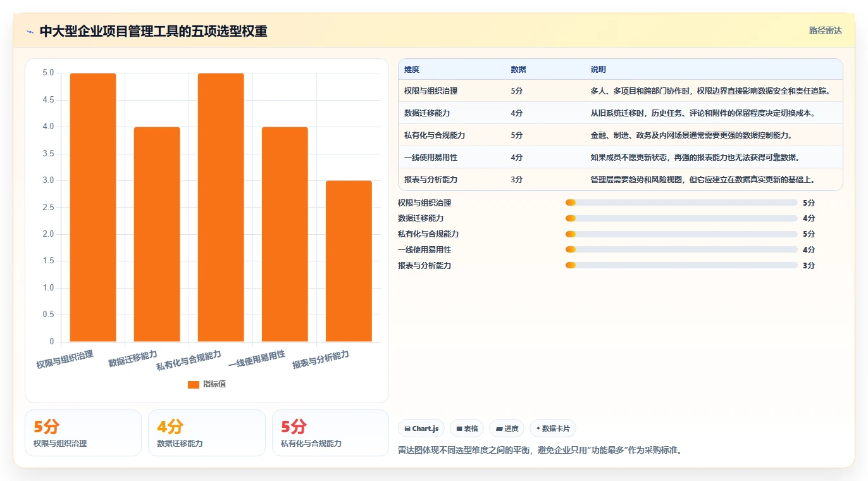Image resolution: width=868 pixels, height=481 pixels.
Task: Click the 一线使用易用性 chart x-axis label
Action: (x=256, y=359)
